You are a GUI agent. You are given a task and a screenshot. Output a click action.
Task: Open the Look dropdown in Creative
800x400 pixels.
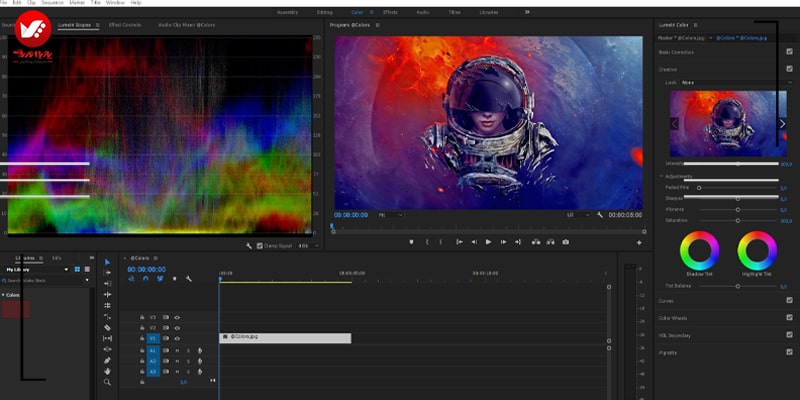click(736, 82)
